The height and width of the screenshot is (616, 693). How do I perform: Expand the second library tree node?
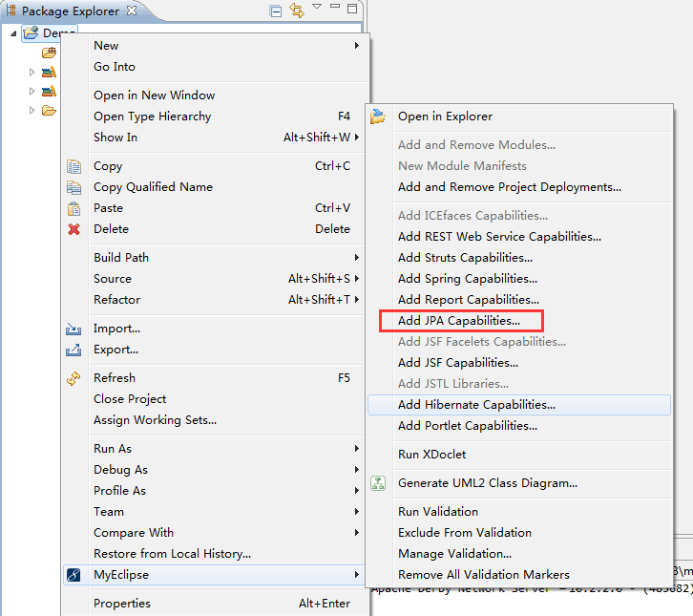tap(31, 92)
